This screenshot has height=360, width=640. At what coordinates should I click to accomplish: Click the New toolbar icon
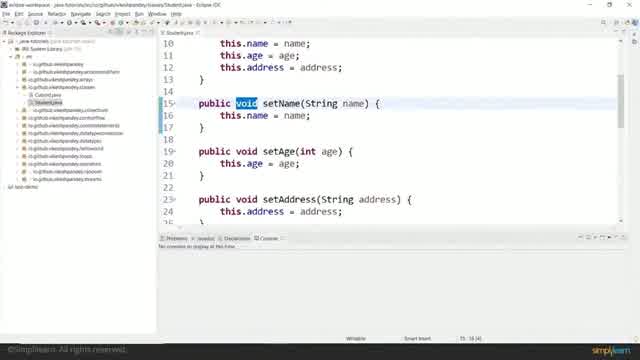click(x=6, y=22)
